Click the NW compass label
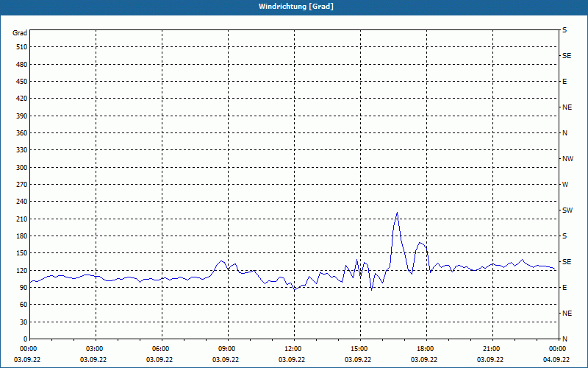Image resolution: width=588 pixels, height=368 pixels. [567, 159]
